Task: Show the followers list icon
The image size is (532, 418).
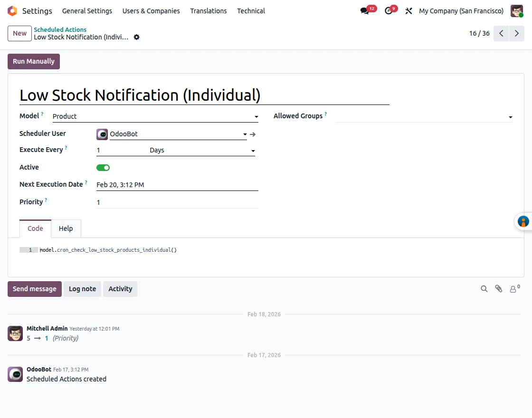Action: (x=513, y=289)
